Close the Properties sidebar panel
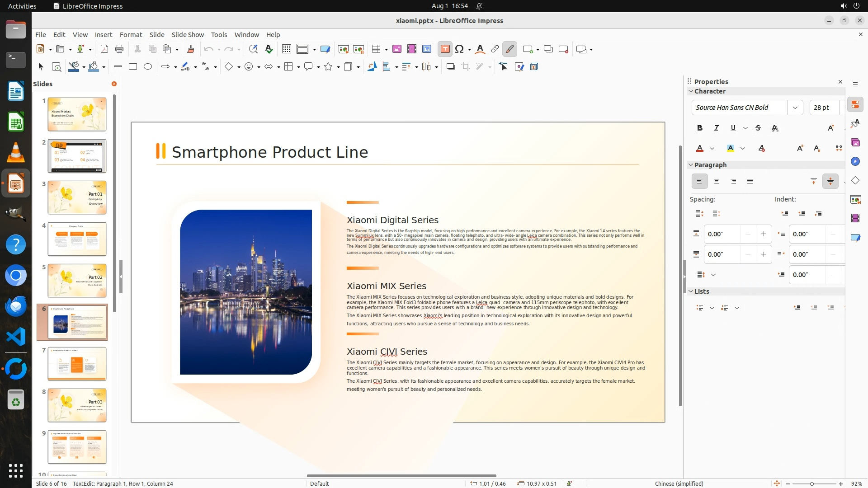Screen dimensions: 868x488 840,82
